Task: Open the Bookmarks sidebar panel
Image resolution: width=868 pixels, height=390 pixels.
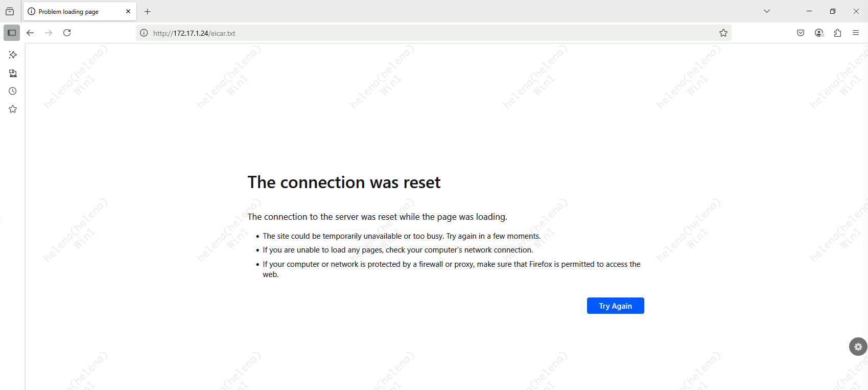Action: coord(13,109)
